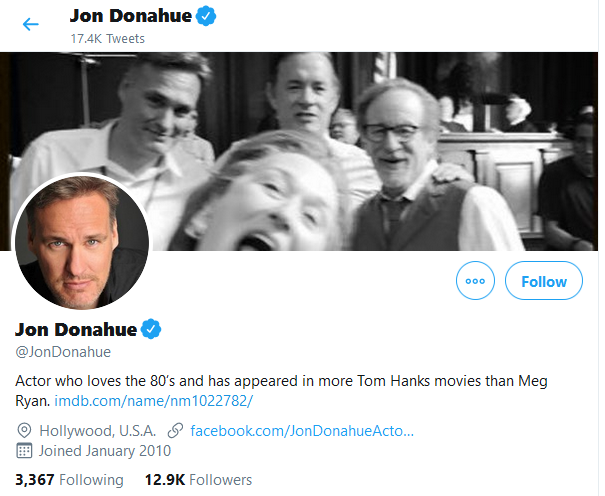The height and width of the screenshot is (496, 605).
Task: Open the three-dot more options menu
Action: [475, 281]
